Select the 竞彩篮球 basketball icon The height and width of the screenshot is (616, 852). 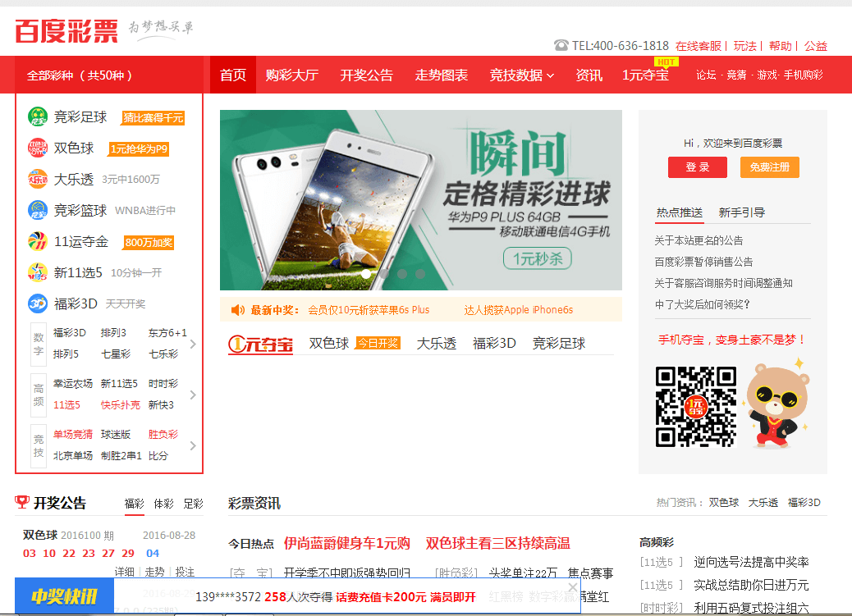pyautogui.click(x=37, y=210)
